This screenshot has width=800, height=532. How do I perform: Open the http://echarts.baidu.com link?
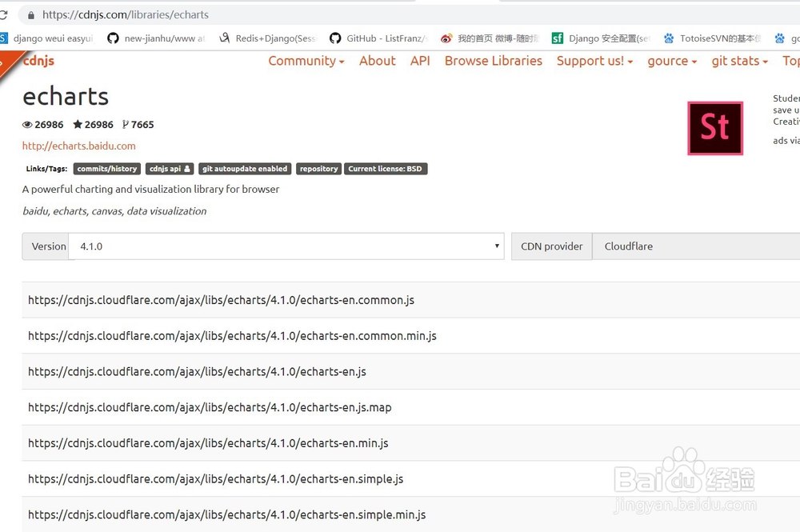(79, 146)
